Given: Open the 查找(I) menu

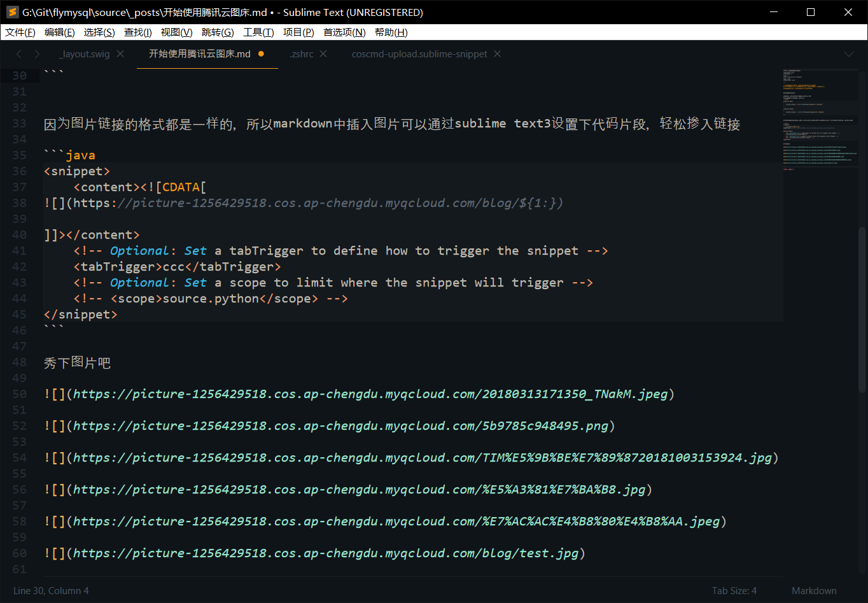Looking at the screenshot, I should [137, 32].
